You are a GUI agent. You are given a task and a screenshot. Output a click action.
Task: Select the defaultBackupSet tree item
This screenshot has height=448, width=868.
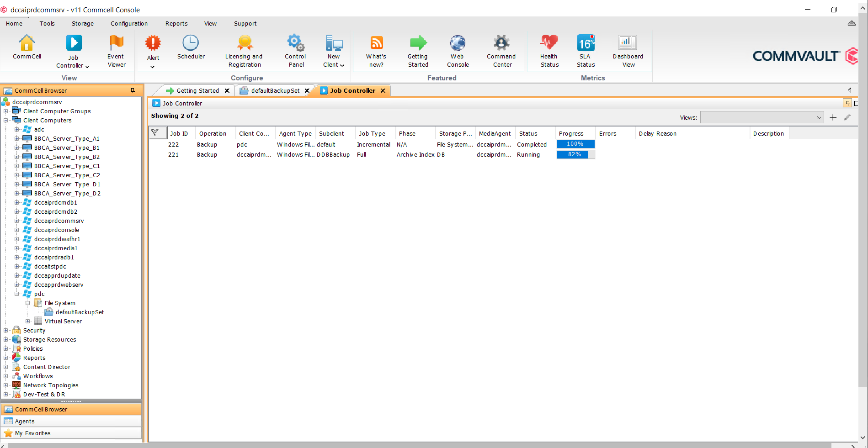80,312
